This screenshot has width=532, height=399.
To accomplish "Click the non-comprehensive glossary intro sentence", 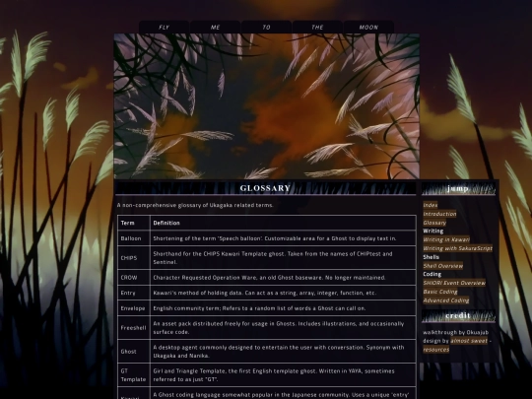I will pos(195,205).
